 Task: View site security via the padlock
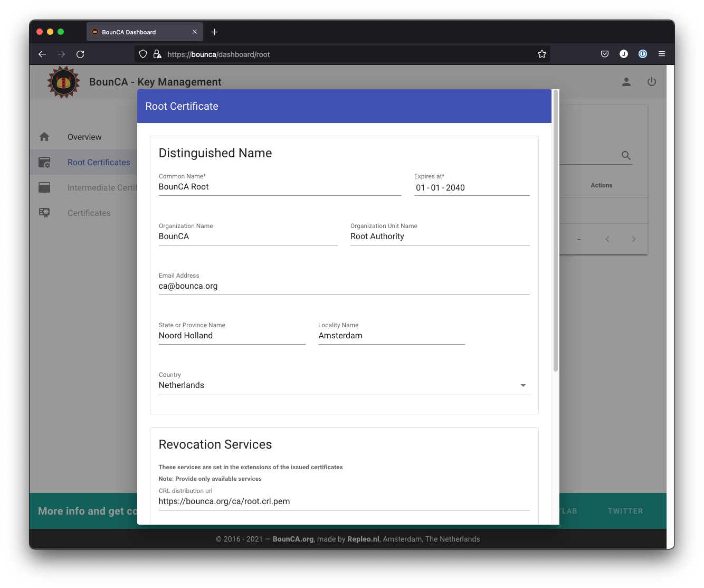pyautogui.click(x=157, y=54)
